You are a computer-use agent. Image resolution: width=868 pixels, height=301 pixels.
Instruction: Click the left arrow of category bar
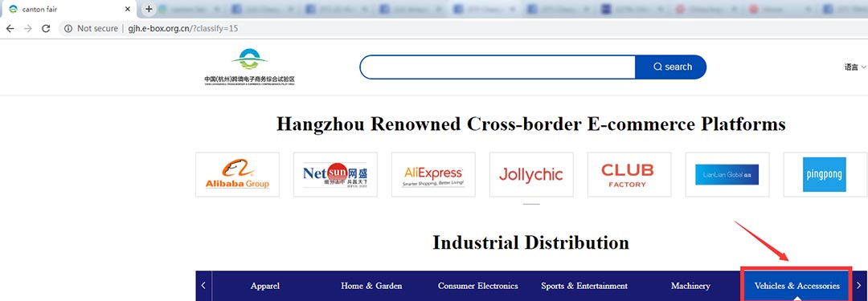point(203,286)
